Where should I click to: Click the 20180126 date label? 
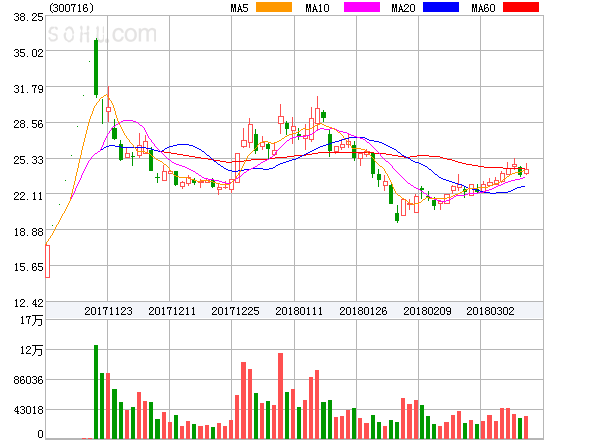point(363,311)
